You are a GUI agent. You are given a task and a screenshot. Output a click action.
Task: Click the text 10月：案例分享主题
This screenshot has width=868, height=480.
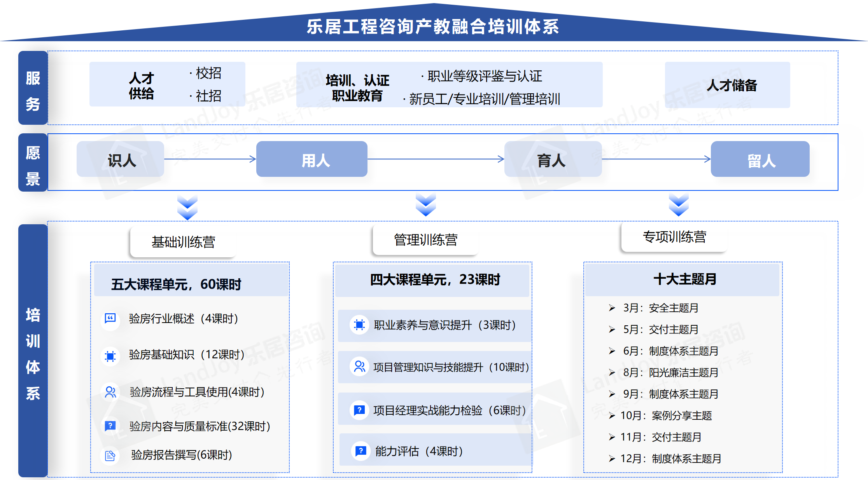click(x=666, y=416)
